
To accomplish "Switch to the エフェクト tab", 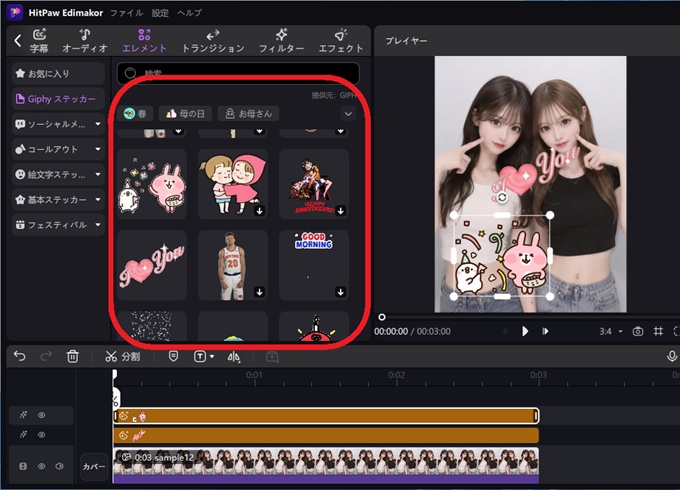I will coord(341,41).
